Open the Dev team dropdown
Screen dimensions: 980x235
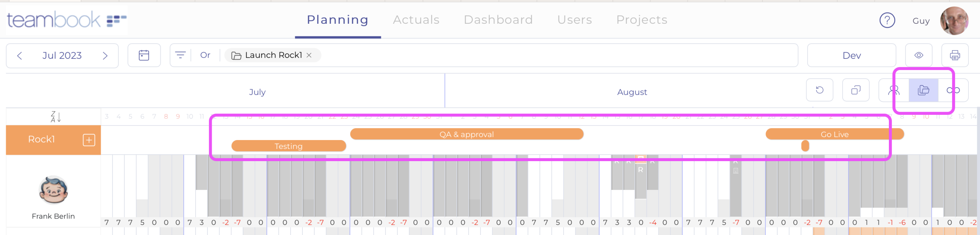tap(851, 55)
